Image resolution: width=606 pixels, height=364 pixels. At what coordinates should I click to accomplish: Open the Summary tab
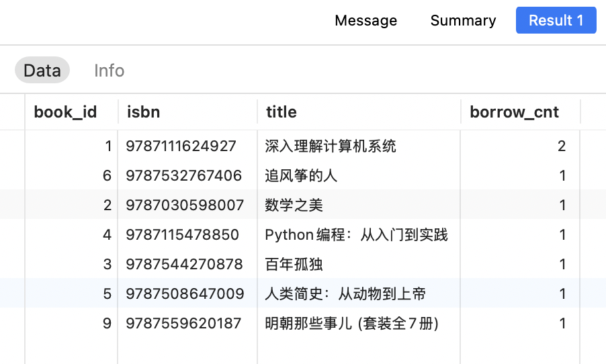(463, 20)
